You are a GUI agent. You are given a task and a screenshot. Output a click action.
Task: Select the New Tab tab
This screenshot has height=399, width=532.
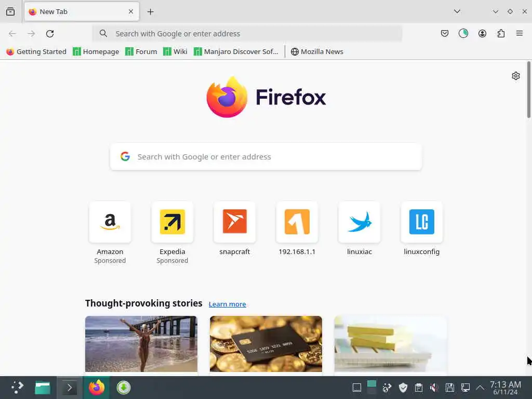coord(82,11)
